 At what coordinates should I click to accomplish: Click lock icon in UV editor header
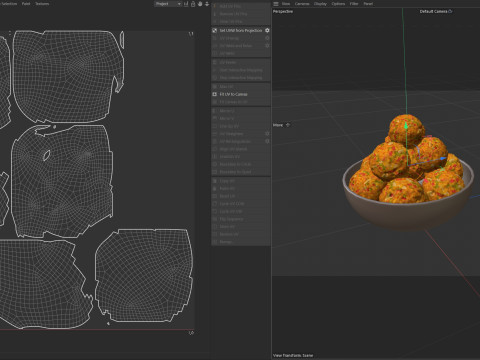[193, 4]
